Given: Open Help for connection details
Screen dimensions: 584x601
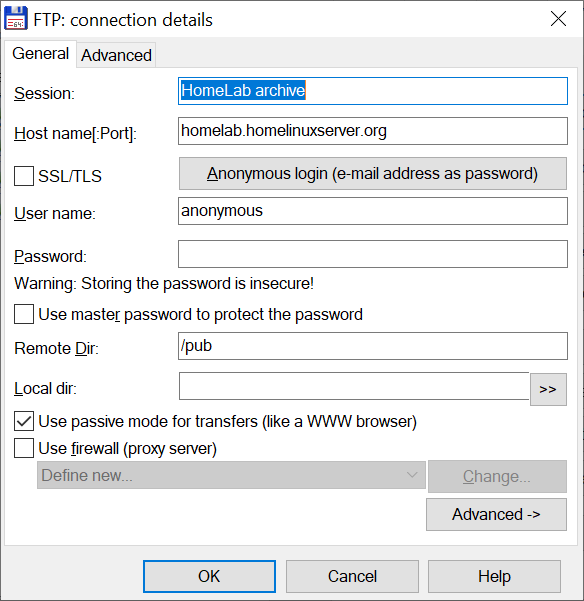Looking at the screenshot, I should click(x=494, y=576).
